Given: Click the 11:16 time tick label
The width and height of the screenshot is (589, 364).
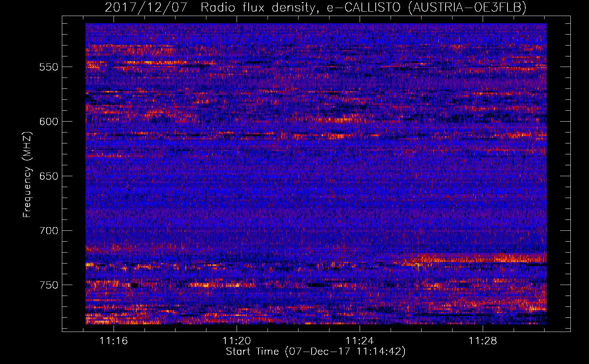Looking at the screenshot, I should pyautogui.click(x=114, y=341).
